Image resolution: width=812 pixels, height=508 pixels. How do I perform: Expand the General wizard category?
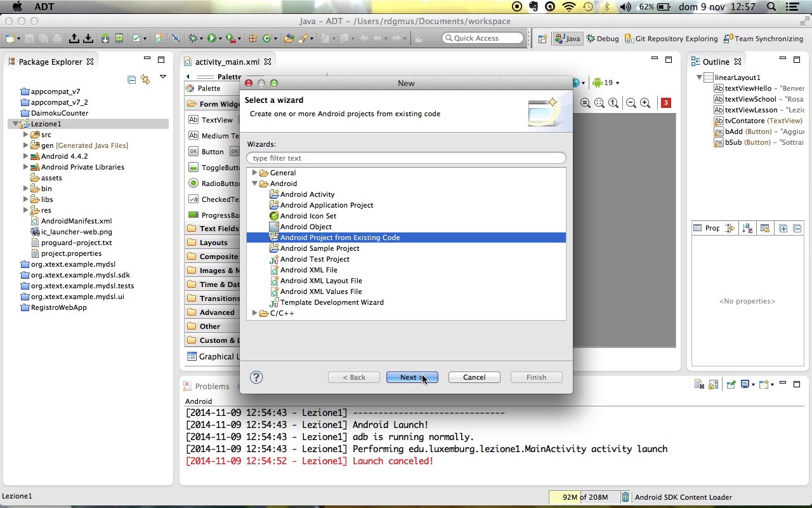[x=254, y=173]
